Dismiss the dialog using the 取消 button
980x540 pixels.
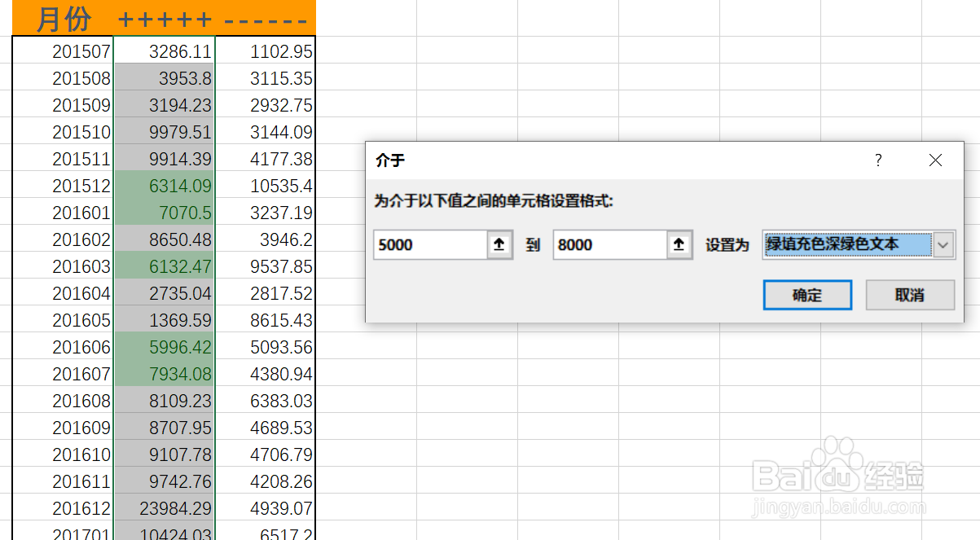point(910,296)
